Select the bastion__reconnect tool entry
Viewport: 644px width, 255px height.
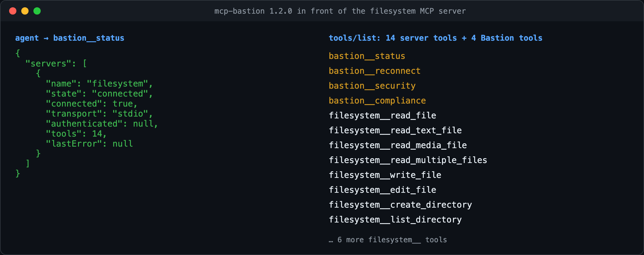coord(375,71)
